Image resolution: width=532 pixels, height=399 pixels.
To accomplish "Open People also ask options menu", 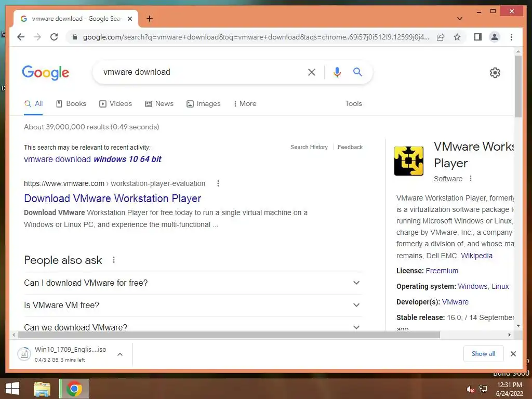I will click(114, 260).
